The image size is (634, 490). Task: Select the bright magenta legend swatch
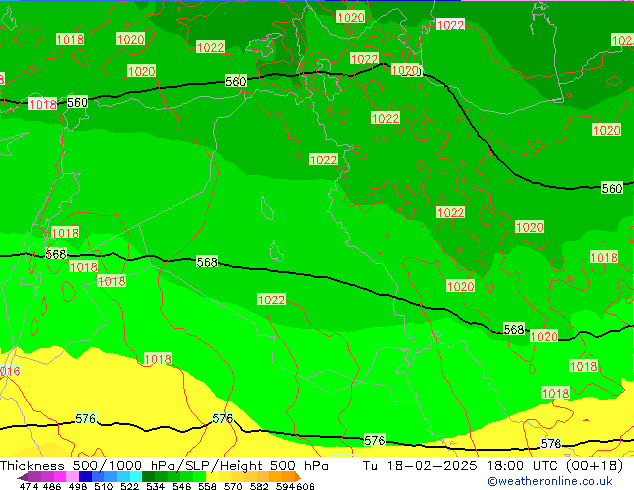60,476
